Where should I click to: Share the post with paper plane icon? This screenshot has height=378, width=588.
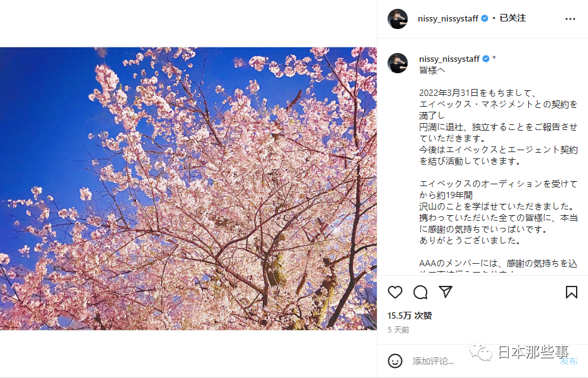pyautogui.click(x=446, y=292)
